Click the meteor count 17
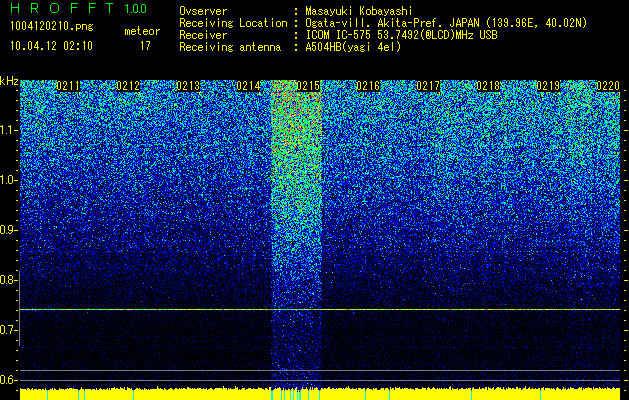 click(x=145, y=46)
